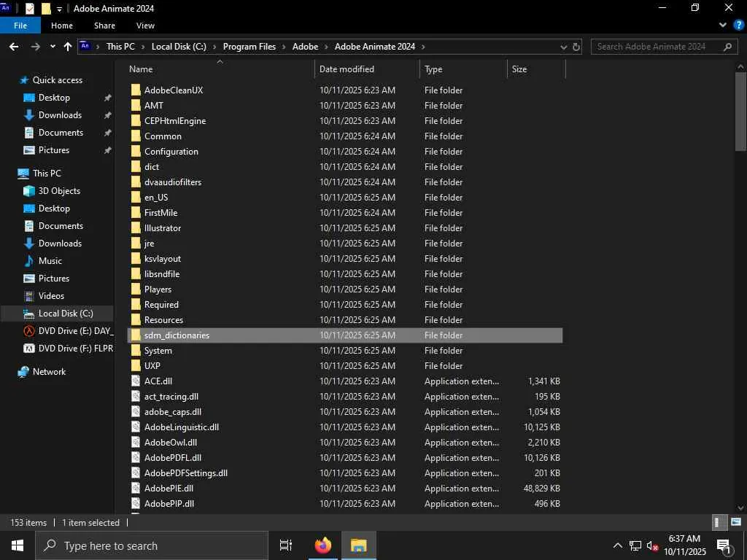This screenshot has height=560, width=747.
Task: Select the CEPHtmlEngine folder icon
Action: click(x=136, y=120)
